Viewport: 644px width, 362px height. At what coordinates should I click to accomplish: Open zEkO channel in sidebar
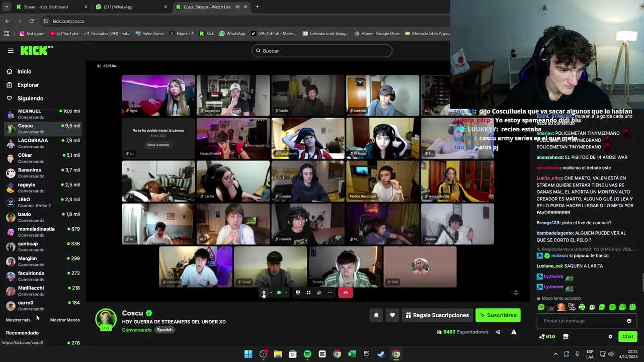pyautogui.click(x=43, y=202)
